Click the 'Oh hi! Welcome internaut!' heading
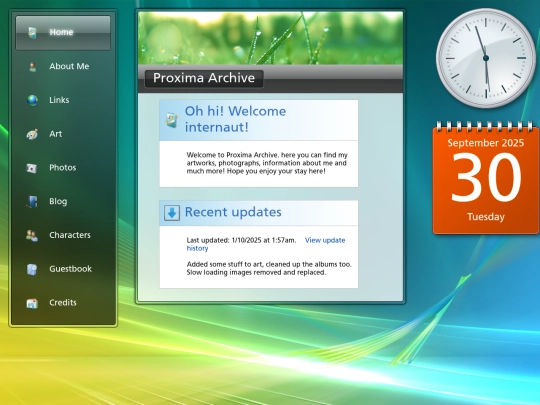Screen dimensions: 540x405 coord(236,119)
